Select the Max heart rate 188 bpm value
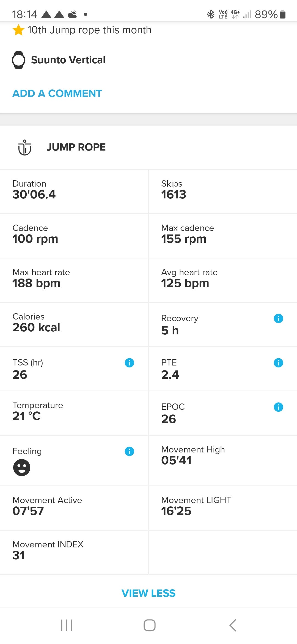This screenshot has width=297, height=644. click(x=36, y=283)
